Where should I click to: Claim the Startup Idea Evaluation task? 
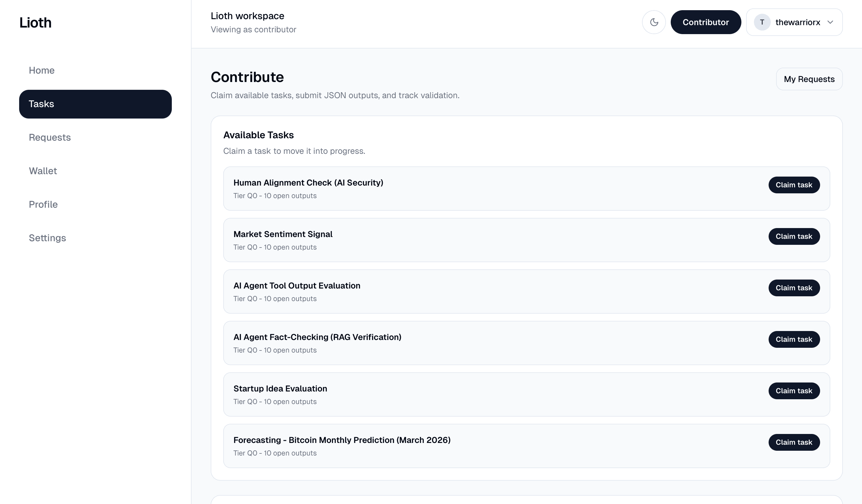pos(794,391)
